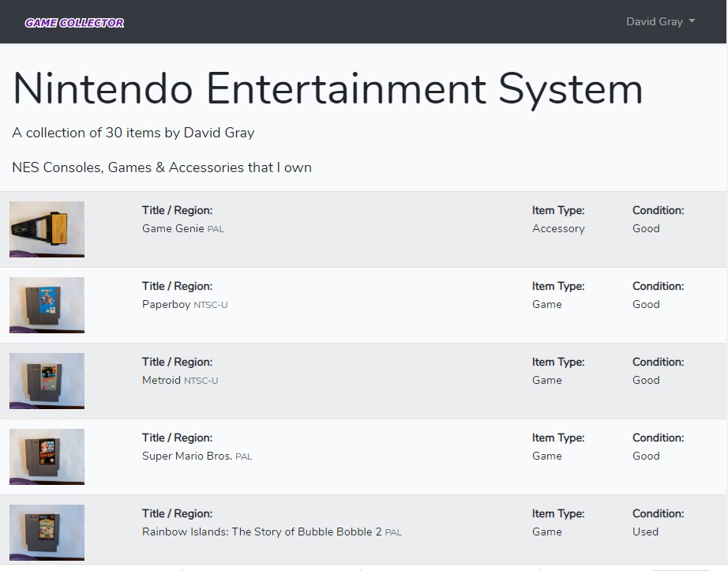The image size is (728, 571).
Task: Click the Game item type in Paperboy row
Action: (x=547, y=305)
